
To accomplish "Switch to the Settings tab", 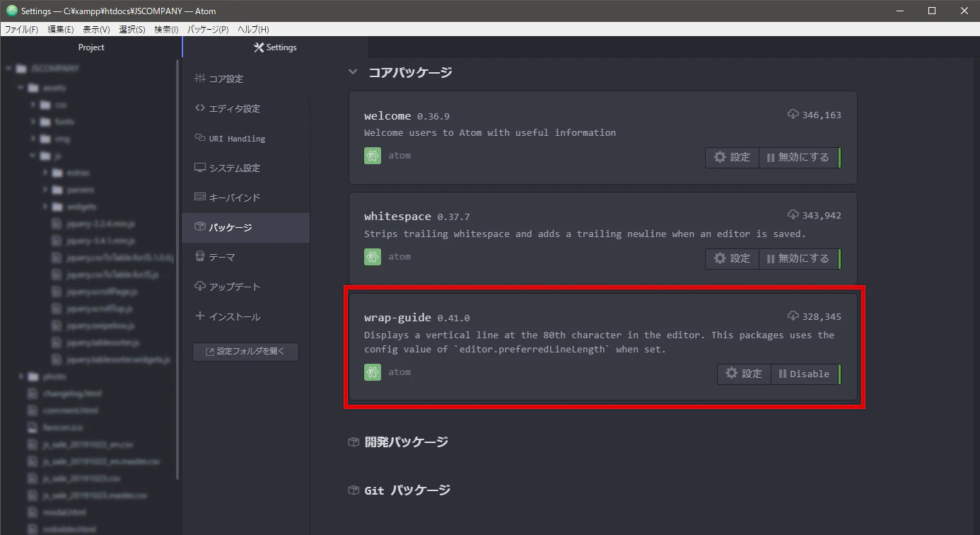I will (x=276, y=47).
